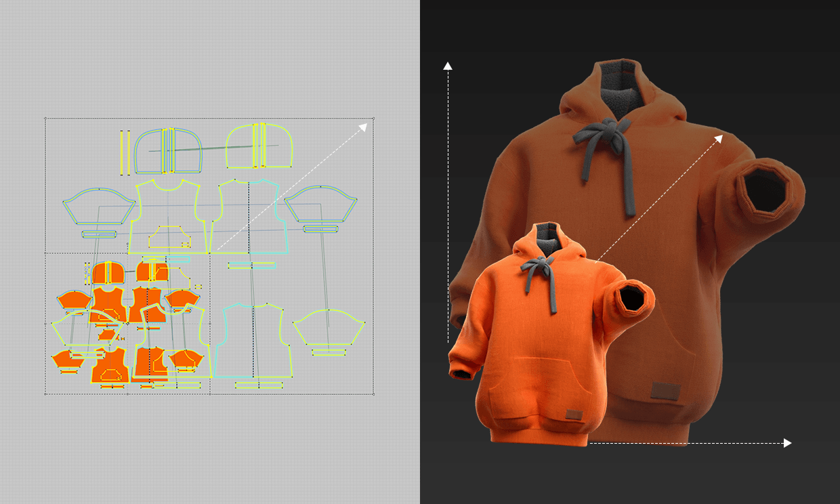Click the horizontal arrowhead at the bottom right

(x=787, y=443)
